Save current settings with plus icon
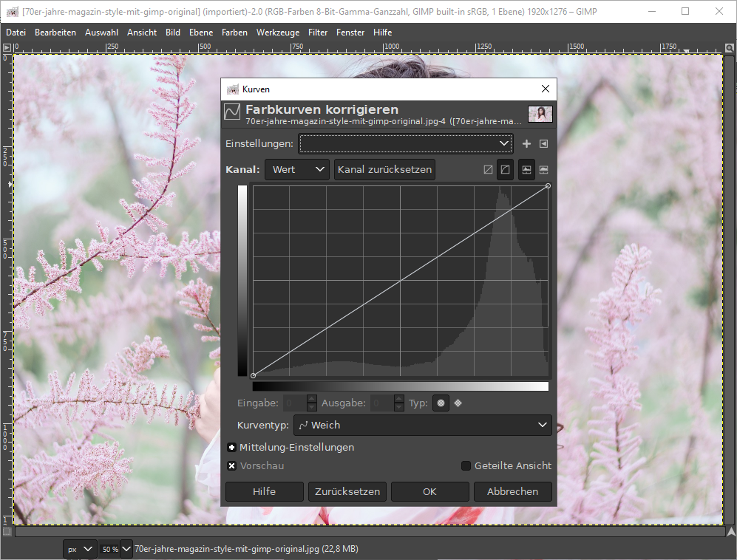The image size is (737, 560). 526,143
